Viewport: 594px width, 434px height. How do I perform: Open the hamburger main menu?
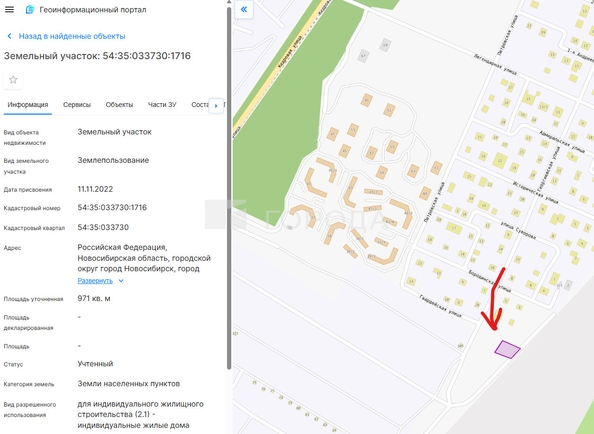point(9,9)
